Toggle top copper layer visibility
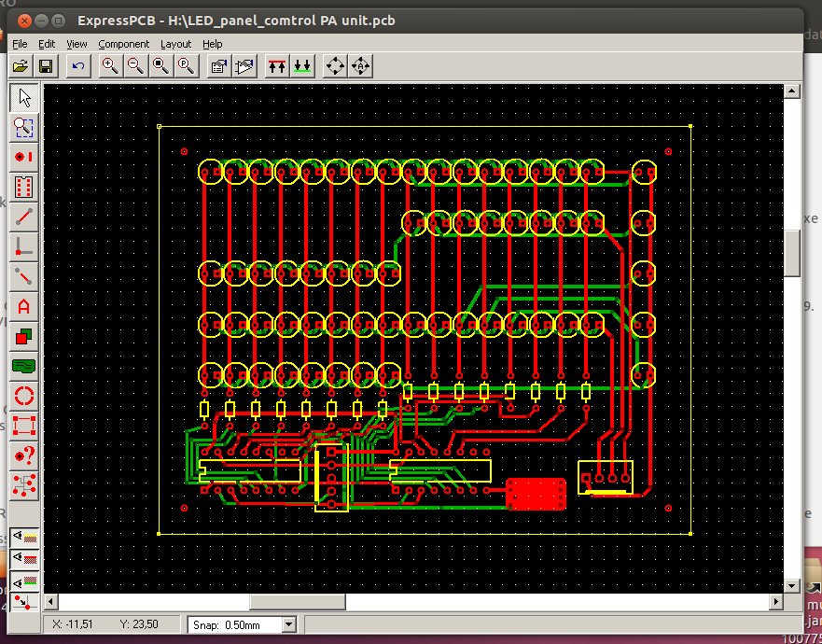The height and width of the screenshot is (644, 822). point(24,558)
